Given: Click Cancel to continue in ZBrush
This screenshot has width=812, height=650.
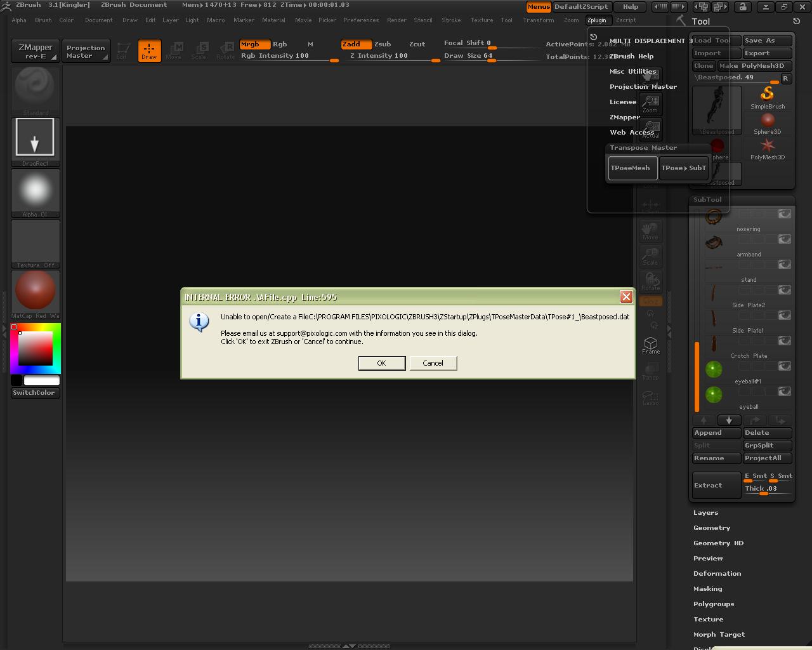Looking at the screenshot, I should [x=433, y=363].
